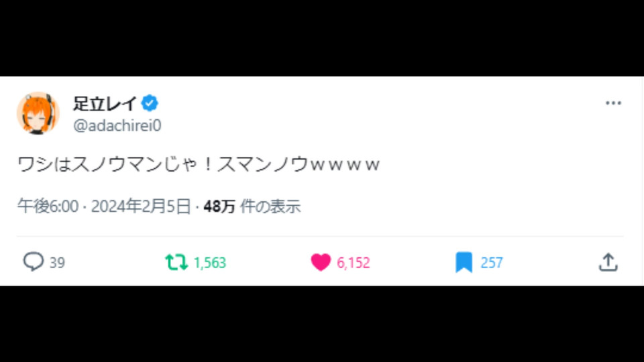This screenshot has height=362, width=644.
Task: Click the bookmark count 257
Action: pyautogui.click(x=492, y=263)
